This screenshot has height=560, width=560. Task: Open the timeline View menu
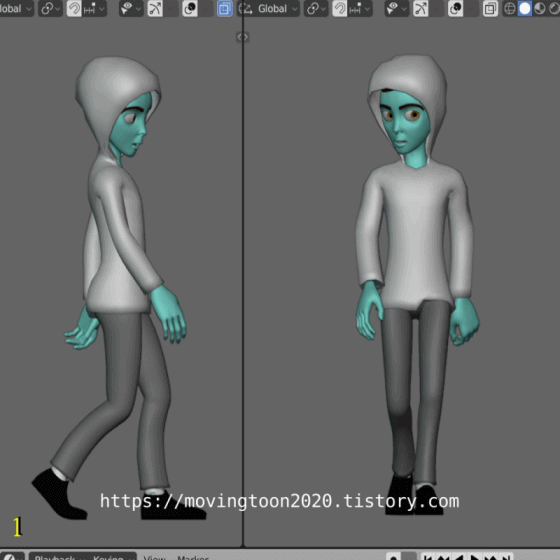(x=154, y=557)
